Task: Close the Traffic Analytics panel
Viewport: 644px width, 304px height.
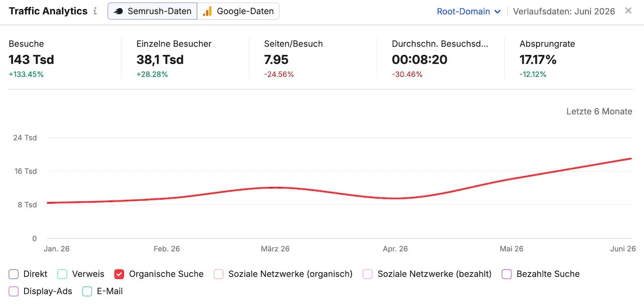Action: coord(628,11)
